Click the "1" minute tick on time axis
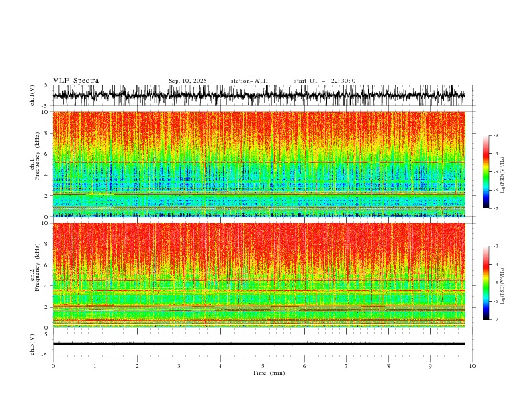The height and width of the screenshot is (411, 532). pos(95,366)
